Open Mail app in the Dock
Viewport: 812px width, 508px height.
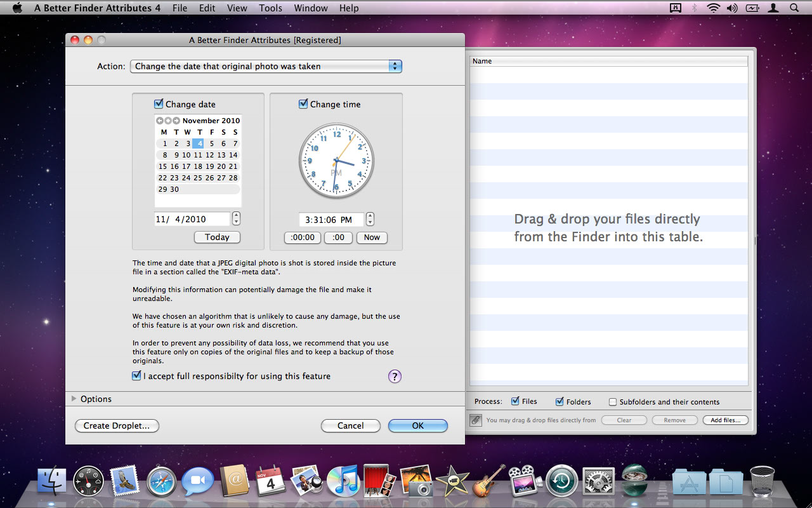click(x=124, y=481)
